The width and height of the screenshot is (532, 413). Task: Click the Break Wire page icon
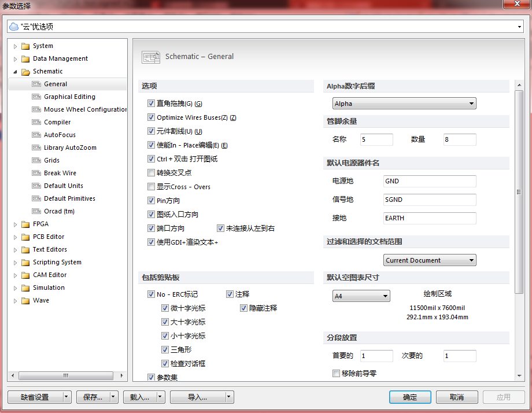pos(36,173)
